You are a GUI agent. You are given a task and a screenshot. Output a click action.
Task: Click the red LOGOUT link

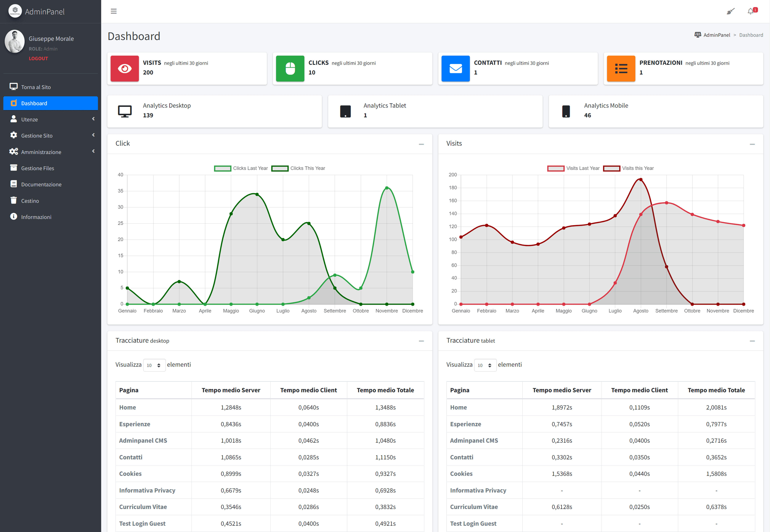[38, 58]
